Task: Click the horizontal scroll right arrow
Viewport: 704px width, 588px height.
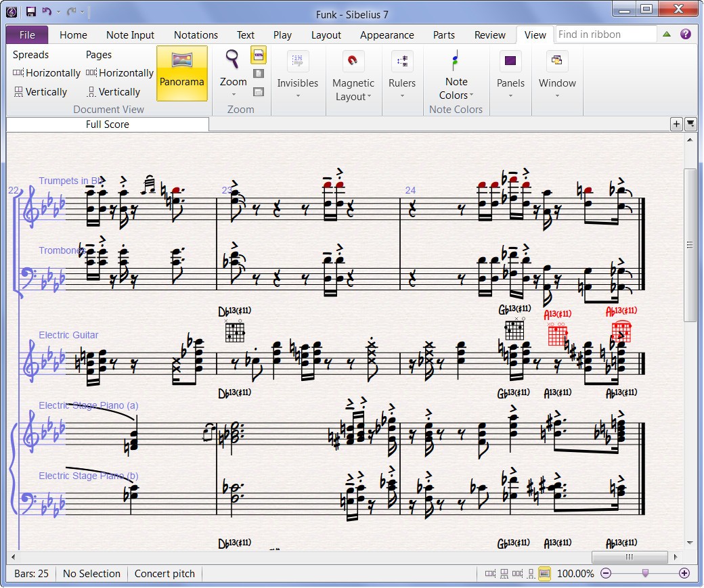Action: (x=676, y=557)
